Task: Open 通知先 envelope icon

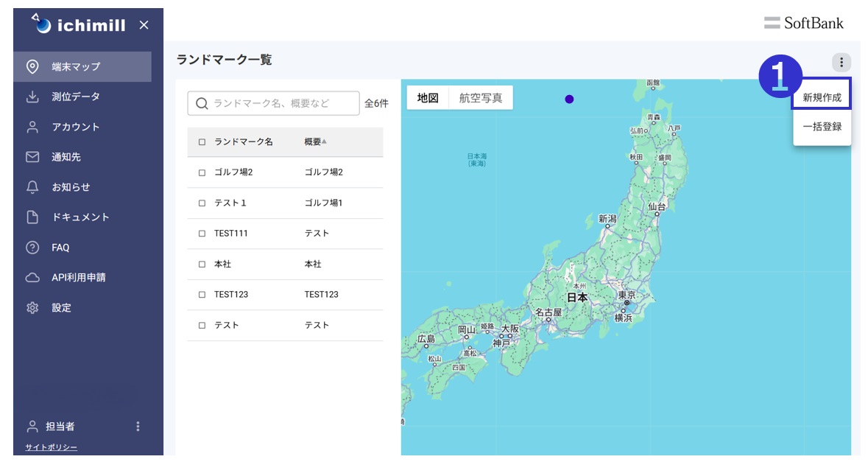Action: (x=32, y=157)
